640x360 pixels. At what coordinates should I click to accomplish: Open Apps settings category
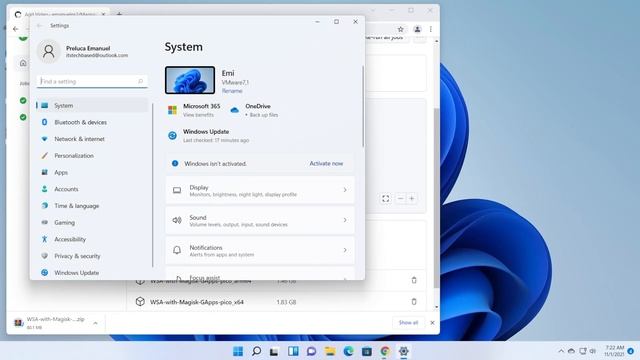(x=92, y=172)
